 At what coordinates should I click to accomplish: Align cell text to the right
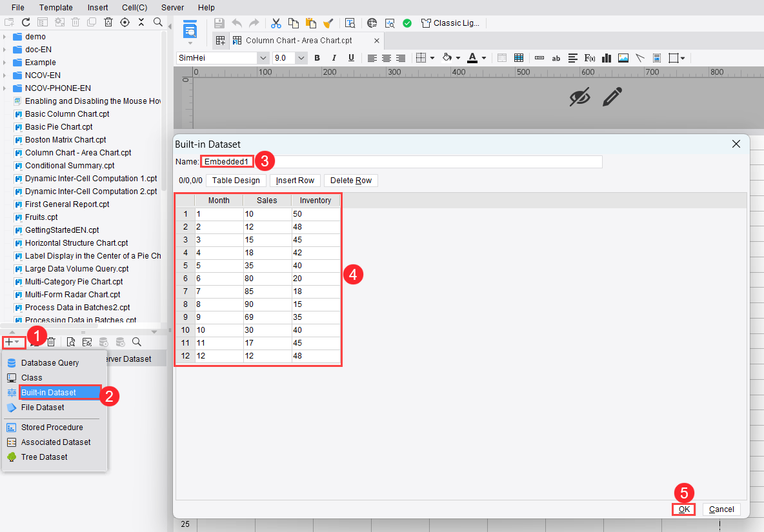click(401, 58)
